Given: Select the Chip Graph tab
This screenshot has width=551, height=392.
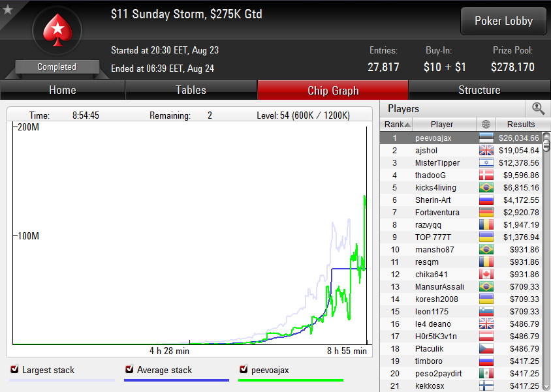Looking at the screenshot, I should (x=333, y=90).
